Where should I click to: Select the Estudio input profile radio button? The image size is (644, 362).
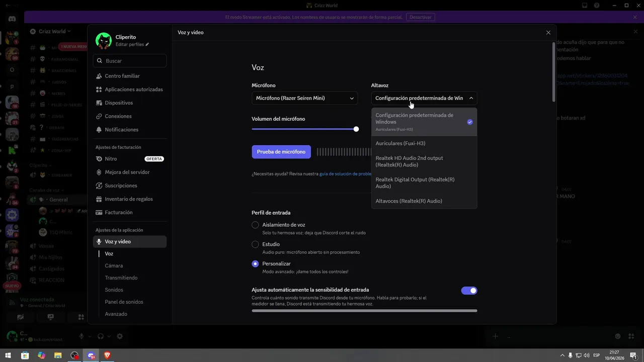click(x=255, y=244)
